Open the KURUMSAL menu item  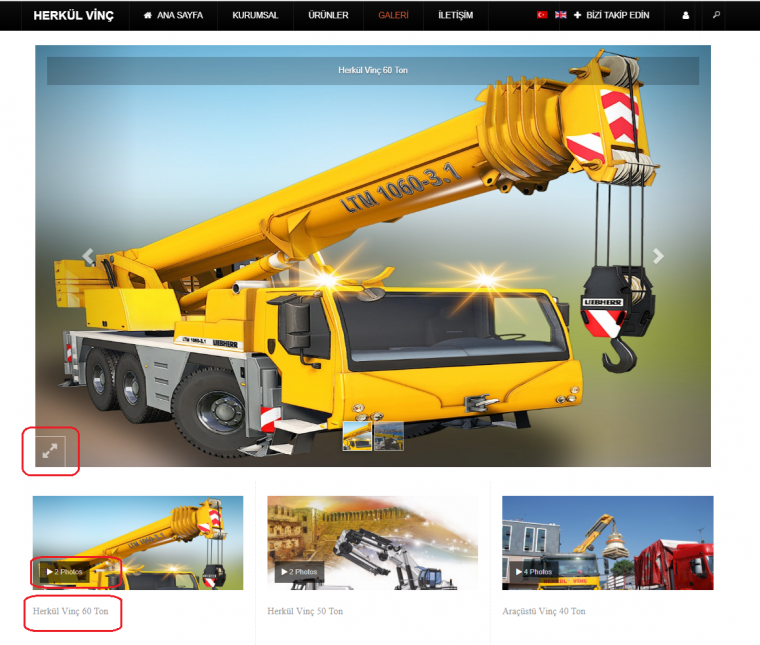(x=255, y=15)
